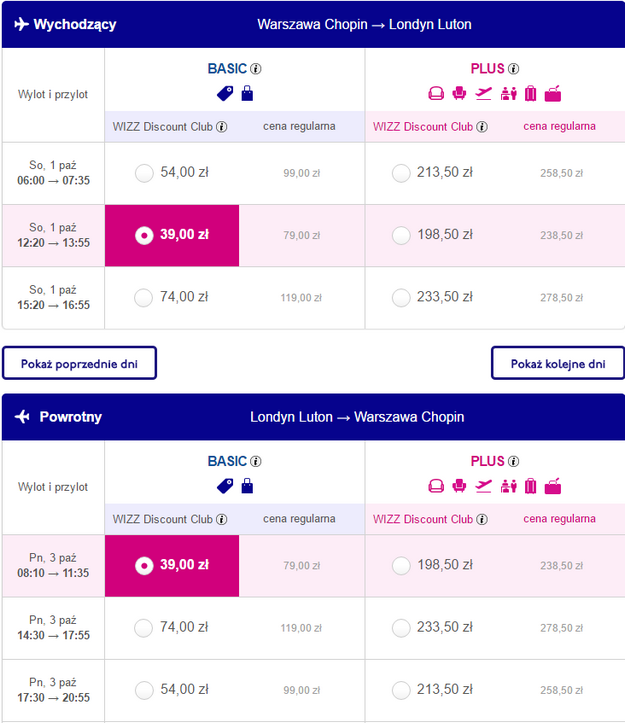
Task: Select the 54,00 zł outbound 06:00 BASIC fare
Action: (x=144, y=173)
